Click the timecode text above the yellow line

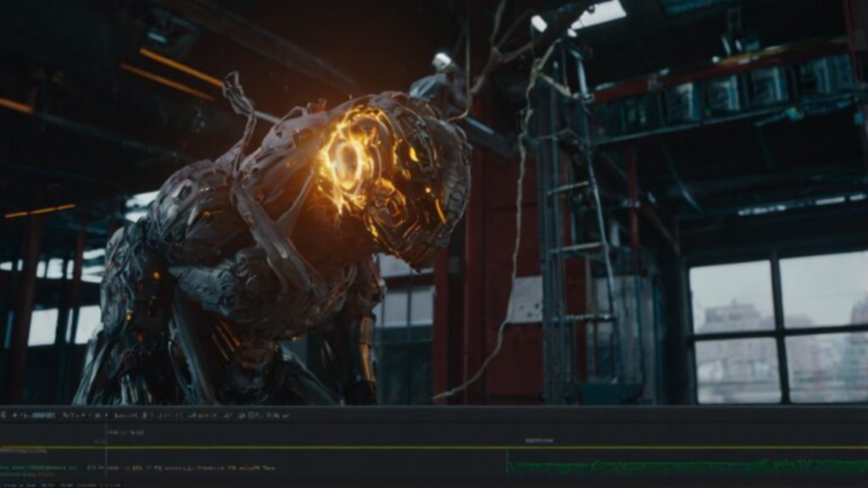coord(125,433)
